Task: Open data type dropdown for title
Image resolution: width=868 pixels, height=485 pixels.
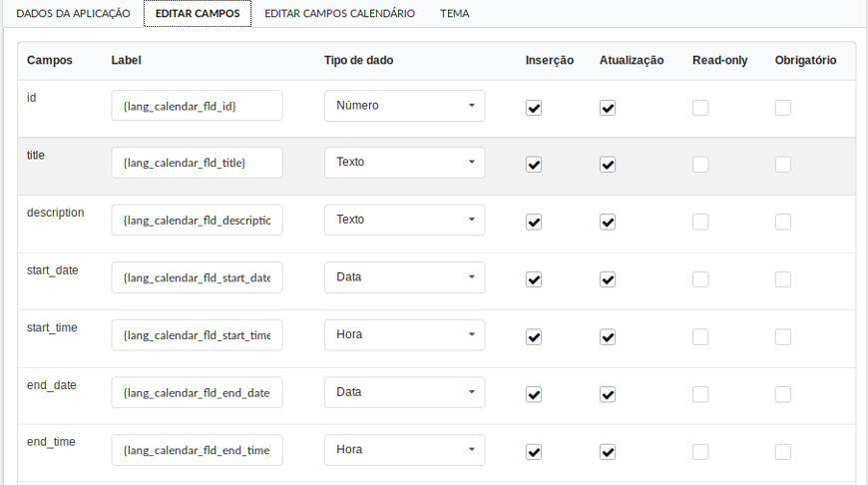Action: coord(405,163)
